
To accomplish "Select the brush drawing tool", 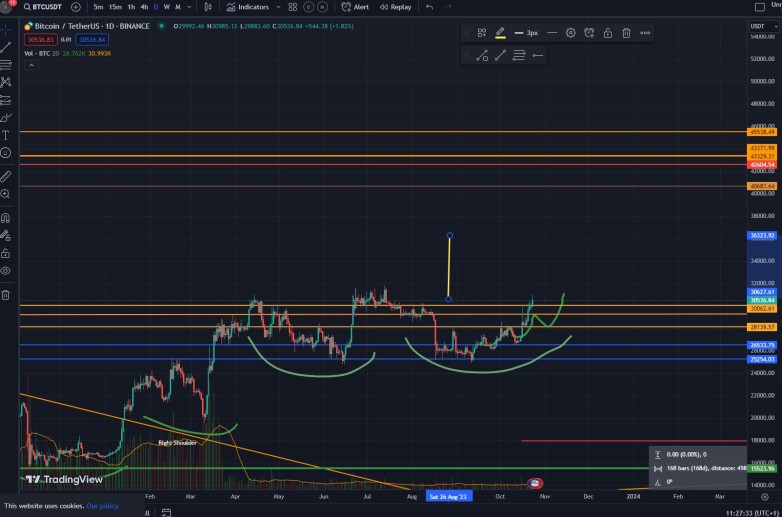I will (x=6, y=118).
